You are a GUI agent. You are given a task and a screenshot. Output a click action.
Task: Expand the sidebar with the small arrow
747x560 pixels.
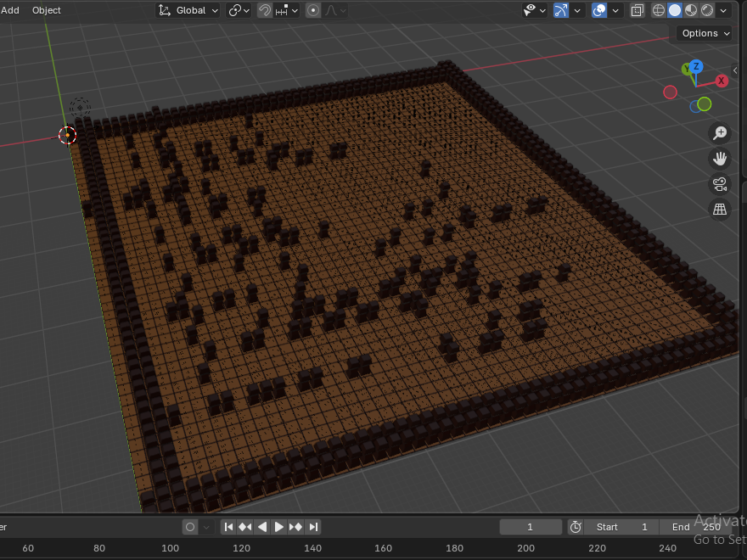click(735, 70)
